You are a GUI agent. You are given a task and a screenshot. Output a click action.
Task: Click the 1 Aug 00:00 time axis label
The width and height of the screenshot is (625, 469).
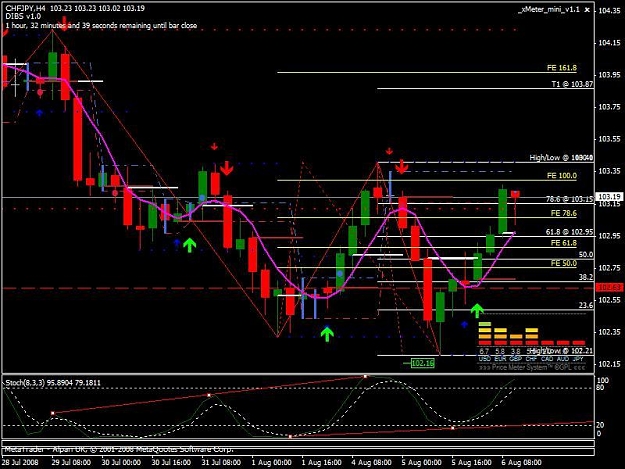272,463
